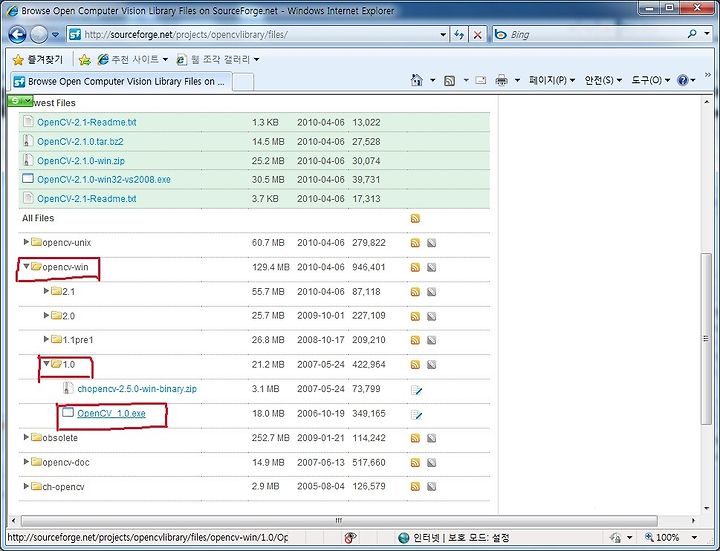Open the 페이지(P) Page menu
The image size is (720, 551).
(x=552, y=80)
